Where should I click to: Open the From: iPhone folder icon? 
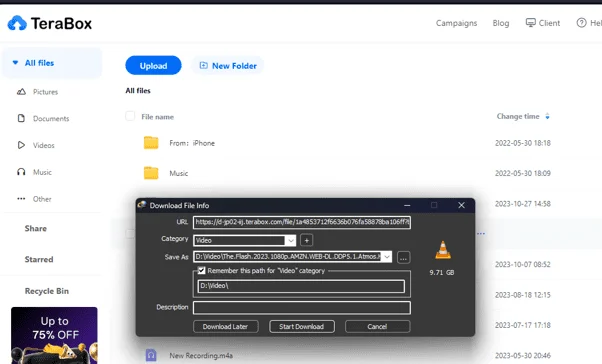pyautogui.click(x=151, y=143)
